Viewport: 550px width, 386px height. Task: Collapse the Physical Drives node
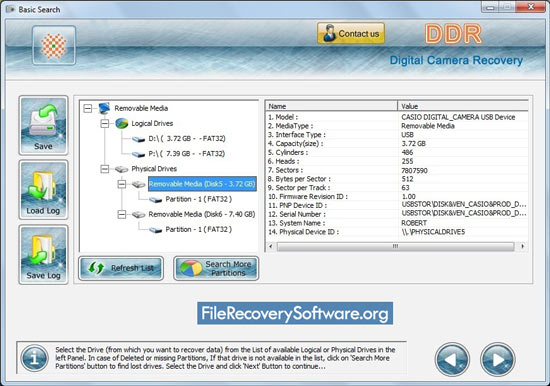point(105,169)
